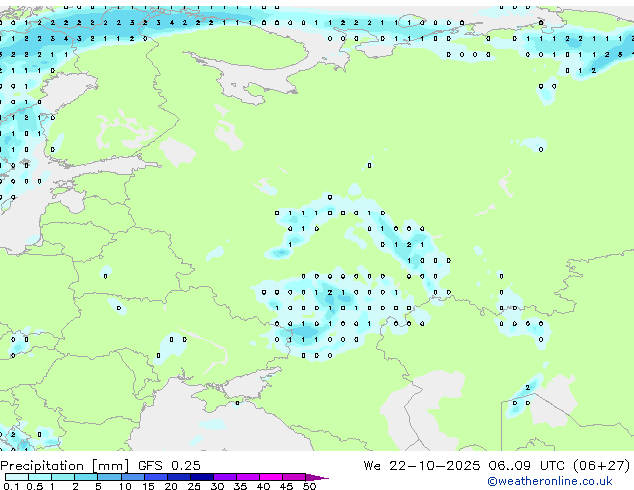Viewport: 634px width, 490px height.
Task: Click the 15–20 mm blue legend swatch
Action: click(x=155, y=477)
